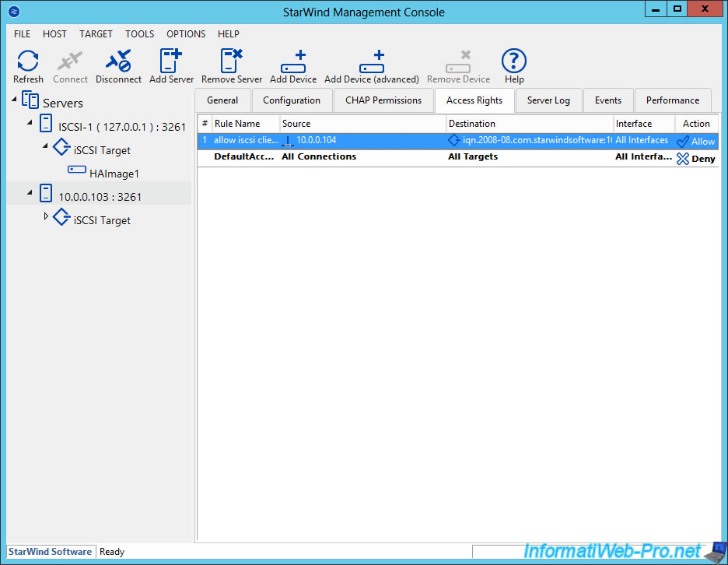Select the Access Rights tab
Image resolution: width=728 pixels, height=565 pixels.
pyautogui.click(x=474, y=100)
